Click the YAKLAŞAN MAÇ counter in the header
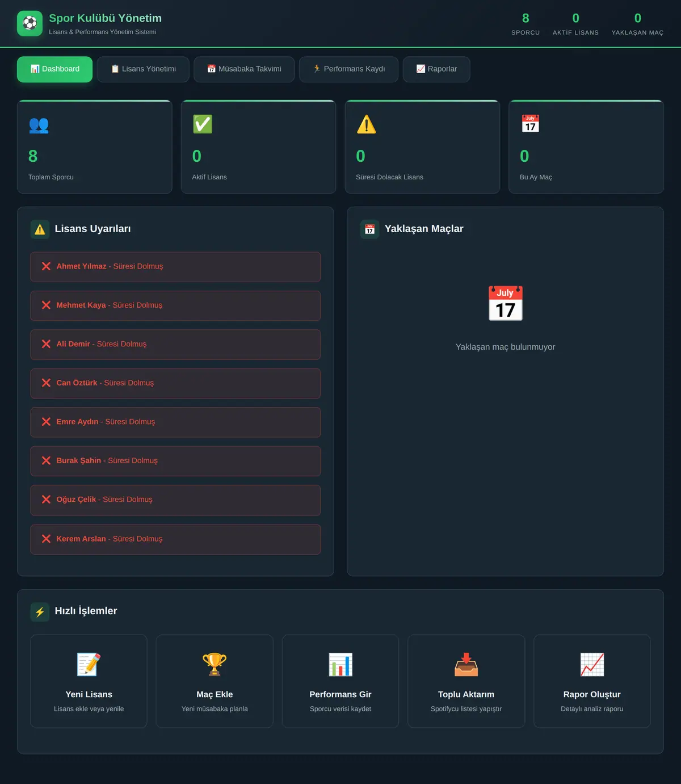This screenshot has width=681, height=784. [x=638, y=24]
